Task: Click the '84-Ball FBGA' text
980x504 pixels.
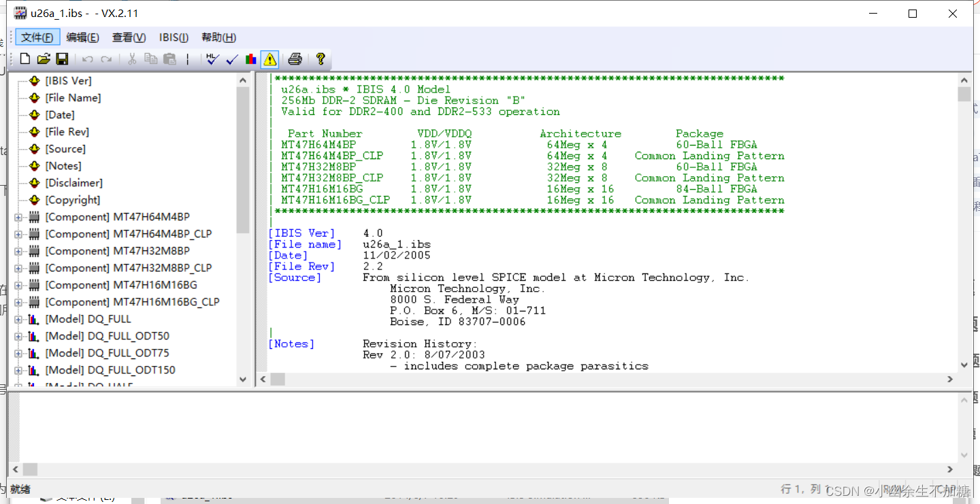Action: tap(717, 189)
